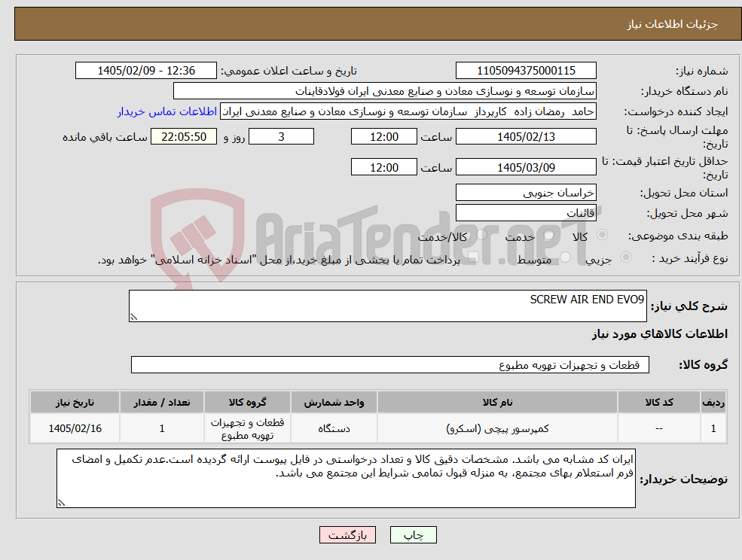
Task: Click the جزئیات اطلاعات نیاز header title
Action: pos(673,24)
